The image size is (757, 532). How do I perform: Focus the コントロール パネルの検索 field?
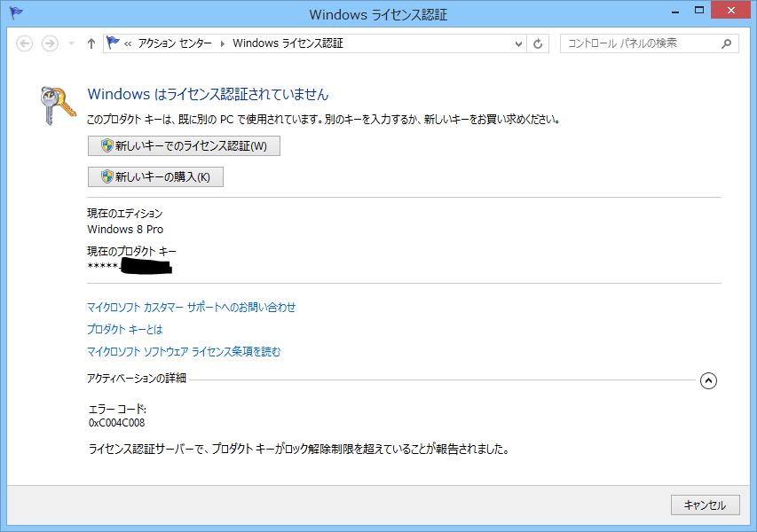(x=649, y=44)
